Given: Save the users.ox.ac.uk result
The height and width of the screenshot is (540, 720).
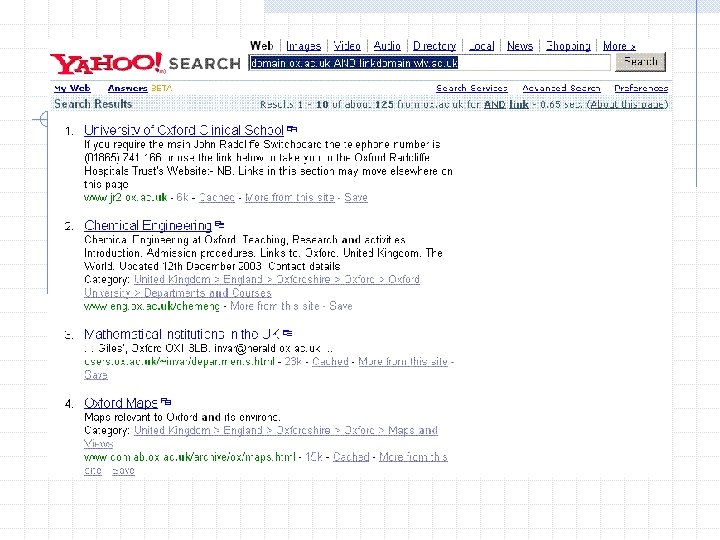Looking at the screenshot, I should tap(96, 375).
